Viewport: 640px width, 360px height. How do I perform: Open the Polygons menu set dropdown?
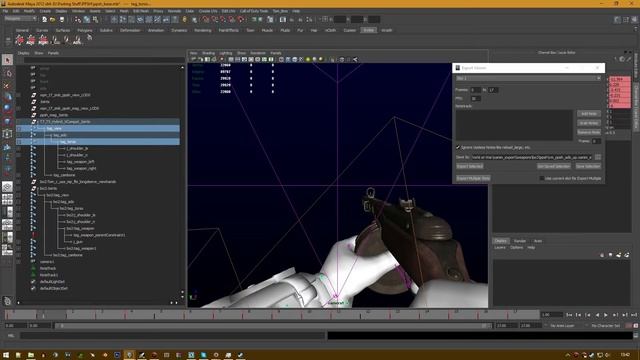(20, 19)
